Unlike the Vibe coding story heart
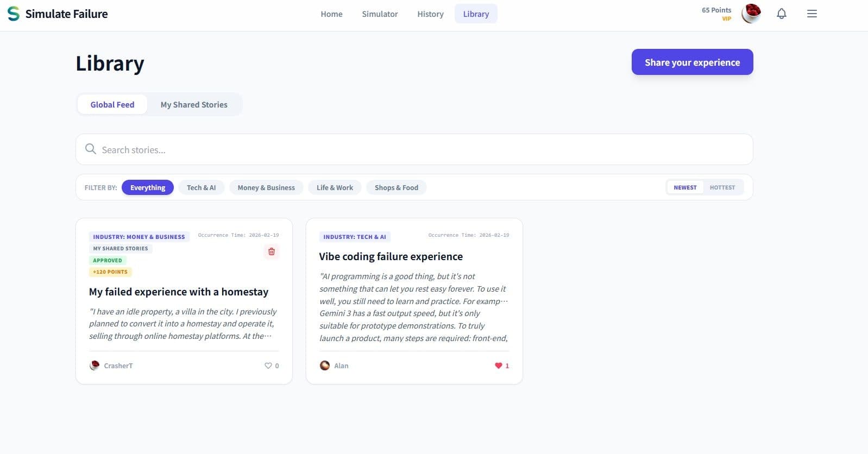The width and height of the screenshot is (868, 454). click(498, 365)
